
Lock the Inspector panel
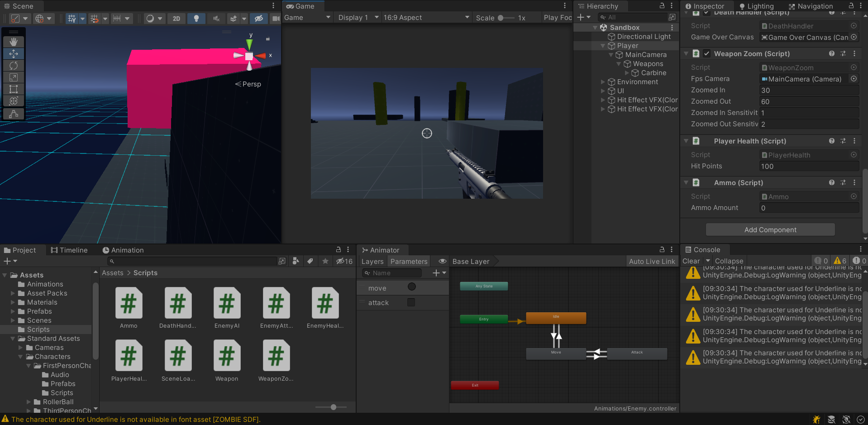click(851, 6)
